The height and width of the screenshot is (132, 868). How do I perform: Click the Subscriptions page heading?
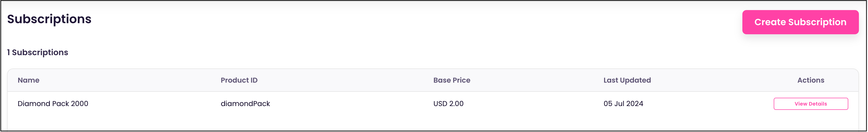tap(49, 19)
